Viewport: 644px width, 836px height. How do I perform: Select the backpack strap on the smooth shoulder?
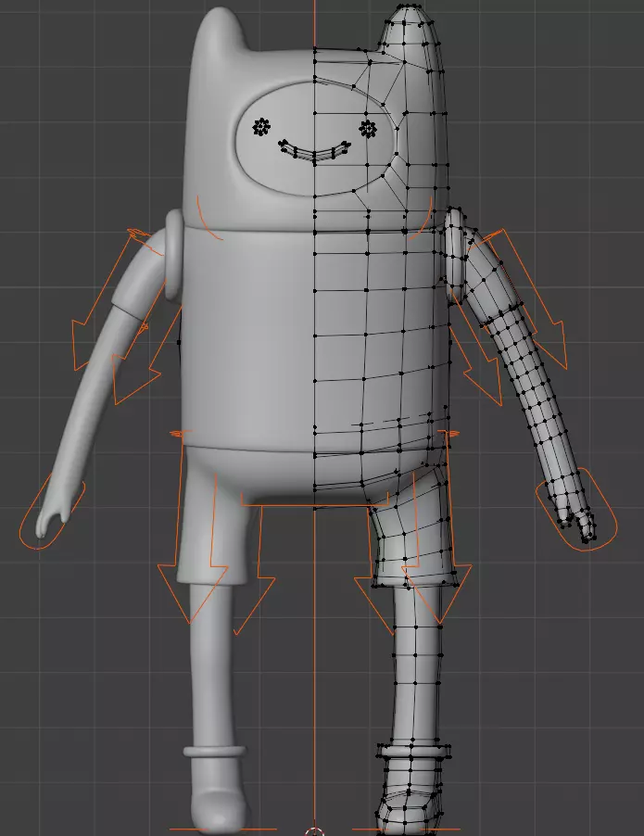[174, 255]
